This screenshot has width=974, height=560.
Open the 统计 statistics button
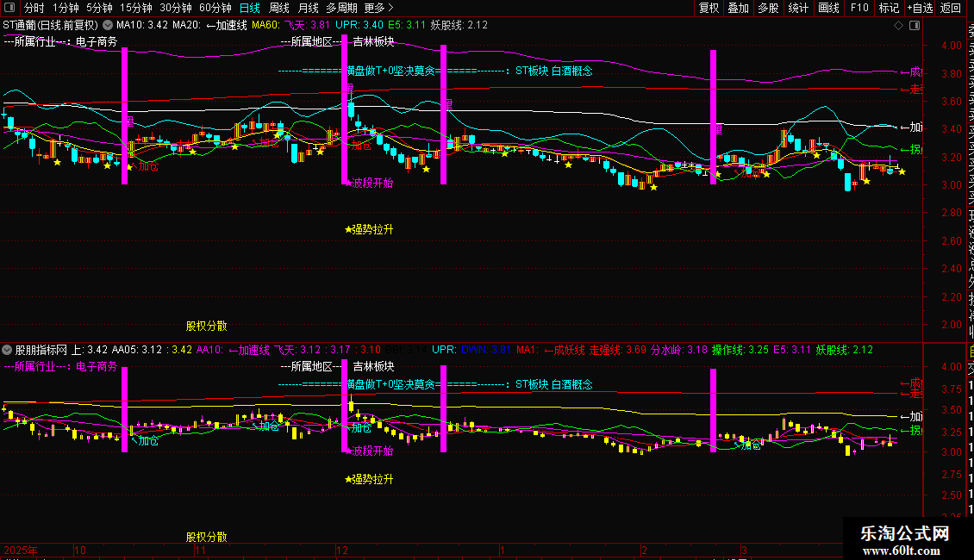coord(798,8)
